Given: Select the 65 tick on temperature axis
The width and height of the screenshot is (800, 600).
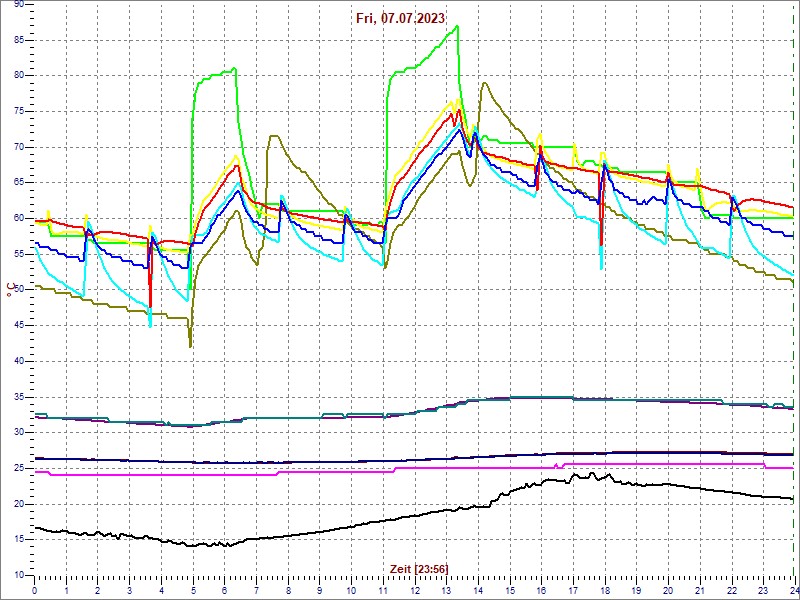Looking at the screenshot, I should [18, 183].
